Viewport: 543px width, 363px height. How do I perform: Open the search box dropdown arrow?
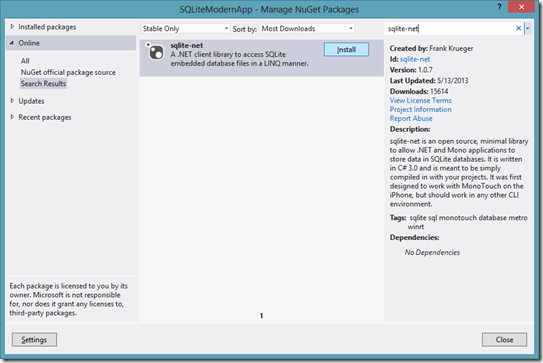click(x=527, y=29)
